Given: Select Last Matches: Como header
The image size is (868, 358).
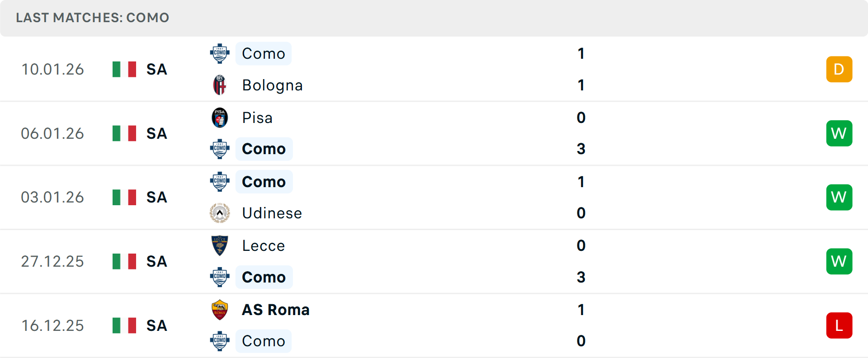Looking at the screenshot, I should (x=92, y=18).
